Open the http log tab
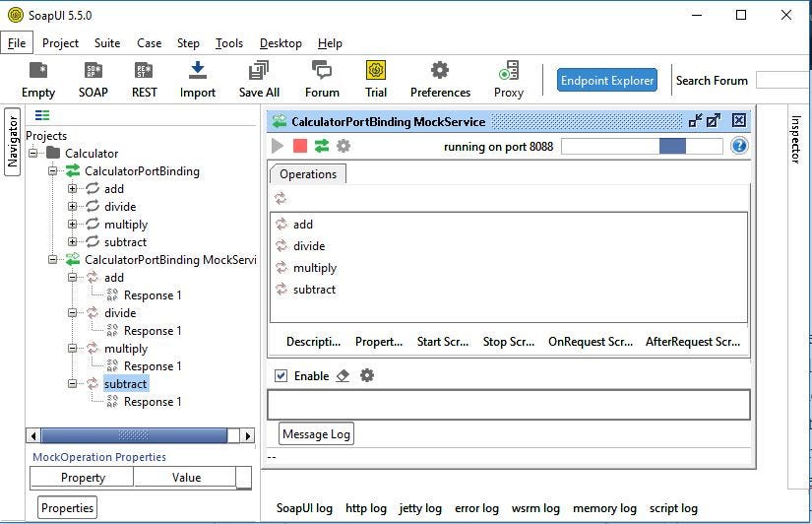 click(366, 508)
